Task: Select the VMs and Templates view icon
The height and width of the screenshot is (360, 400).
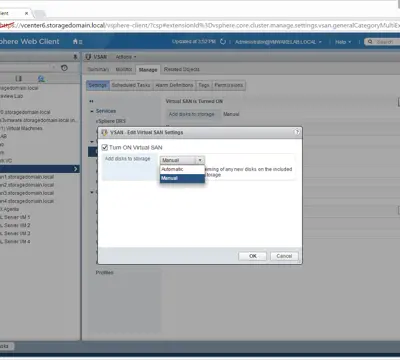Action: [19, 79]
